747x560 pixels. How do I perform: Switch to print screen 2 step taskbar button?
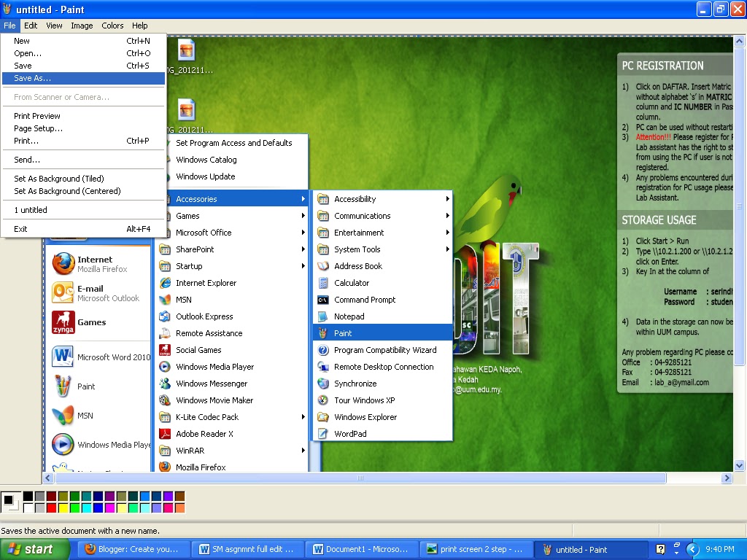tap(476, 549)
